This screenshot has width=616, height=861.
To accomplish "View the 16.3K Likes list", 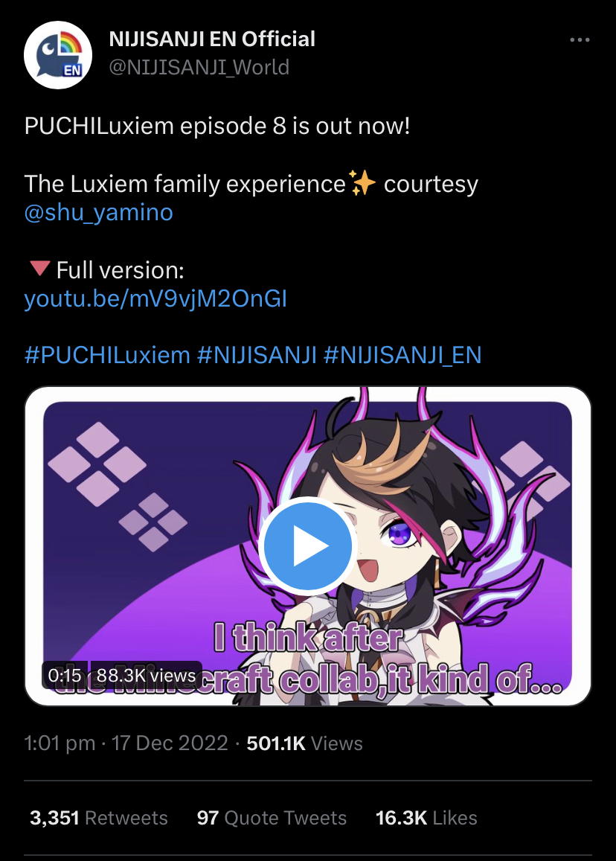I will click(x=426, y=818).
